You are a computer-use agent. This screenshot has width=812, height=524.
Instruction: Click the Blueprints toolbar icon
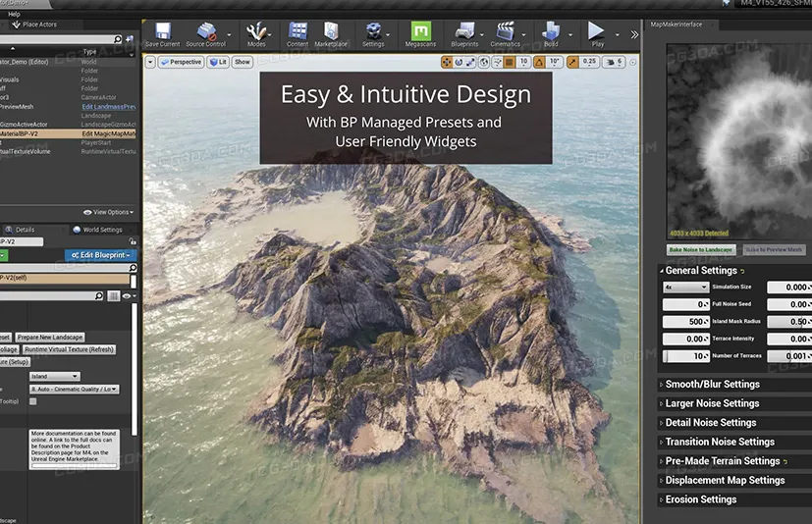tap(464, 34)
